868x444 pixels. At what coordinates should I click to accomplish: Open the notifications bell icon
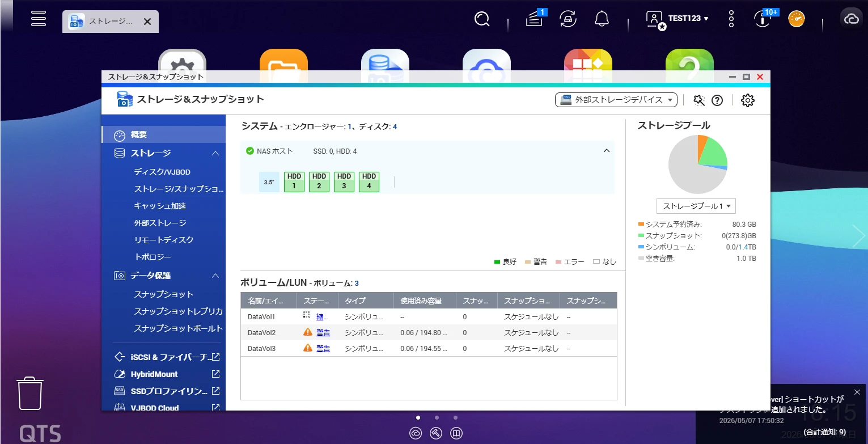(602, 19)
